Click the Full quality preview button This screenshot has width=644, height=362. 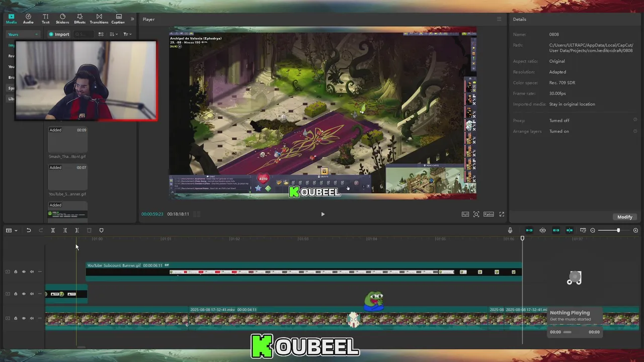465,214
